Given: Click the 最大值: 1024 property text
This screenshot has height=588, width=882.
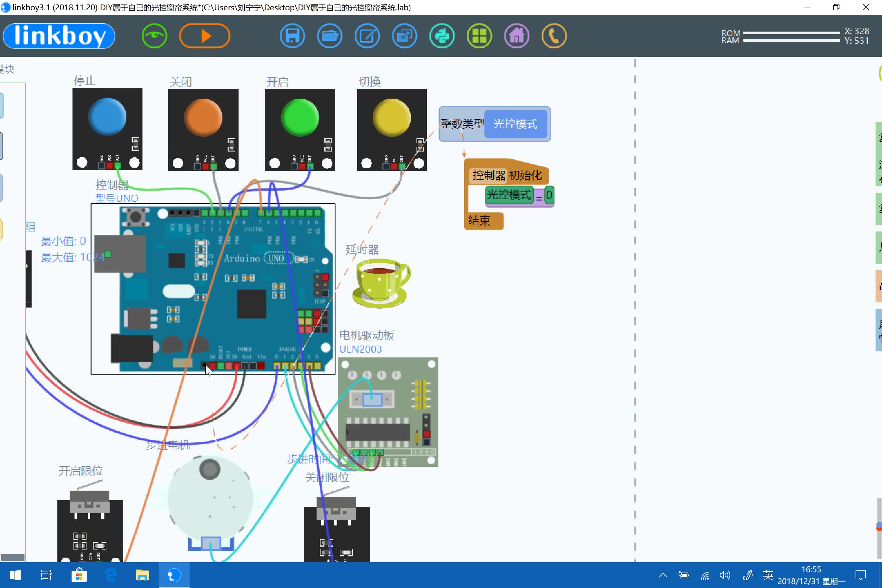Looking at the screenshot, I should pos(73,257).
